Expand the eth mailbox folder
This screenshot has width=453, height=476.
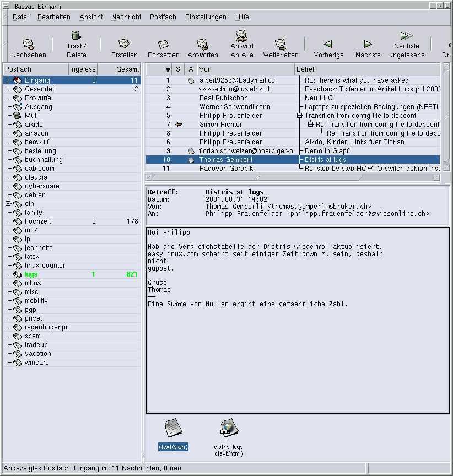pyautogui.click(x=8, y=204)
